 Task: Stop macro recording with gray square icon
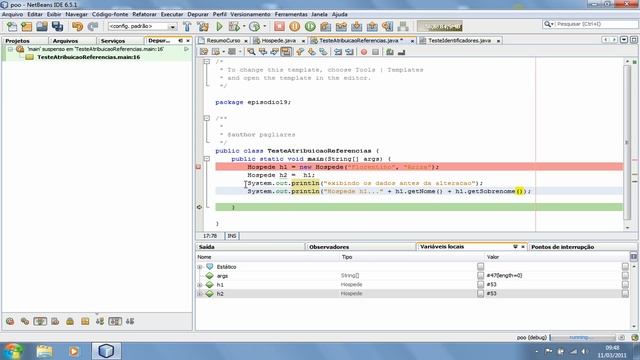pos(376,52)
